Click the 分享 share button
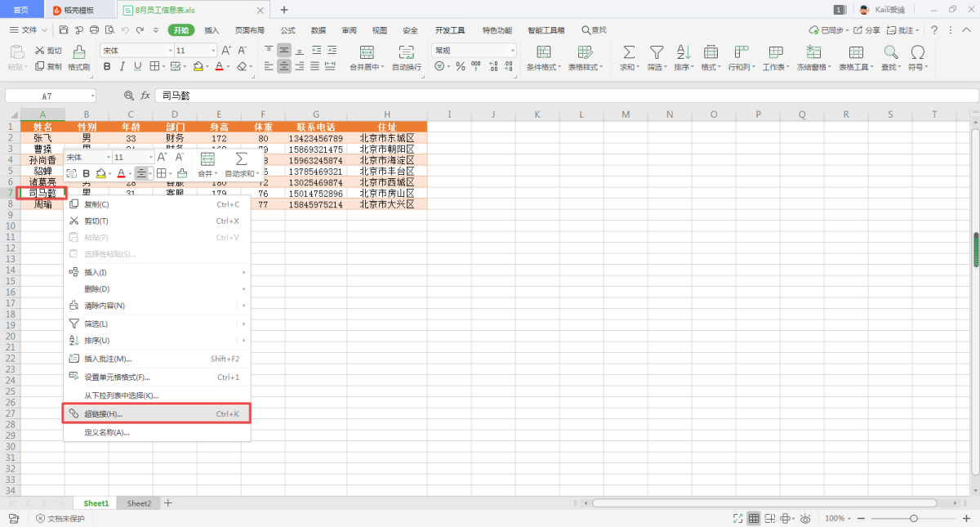This screenshot has width=980, height=527. tap(867, 30)
